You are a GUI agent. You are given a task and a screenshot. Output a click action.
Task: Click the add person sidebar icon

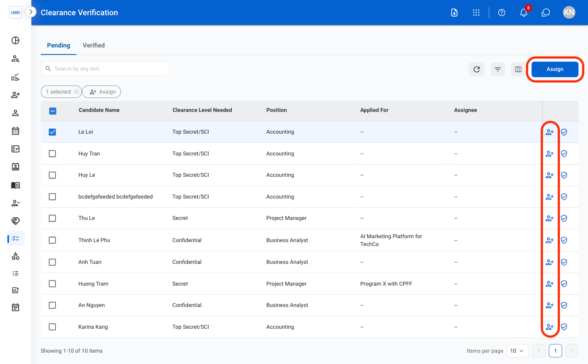[15, 95]
